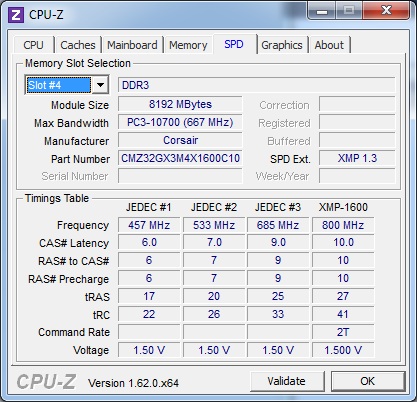
Task: Click the RAS# to CAS# row label
Action: pos(74,261)
